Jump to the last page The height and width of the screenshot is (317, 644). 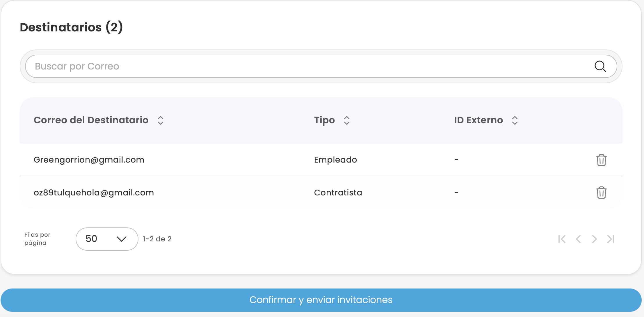point(611,239)
